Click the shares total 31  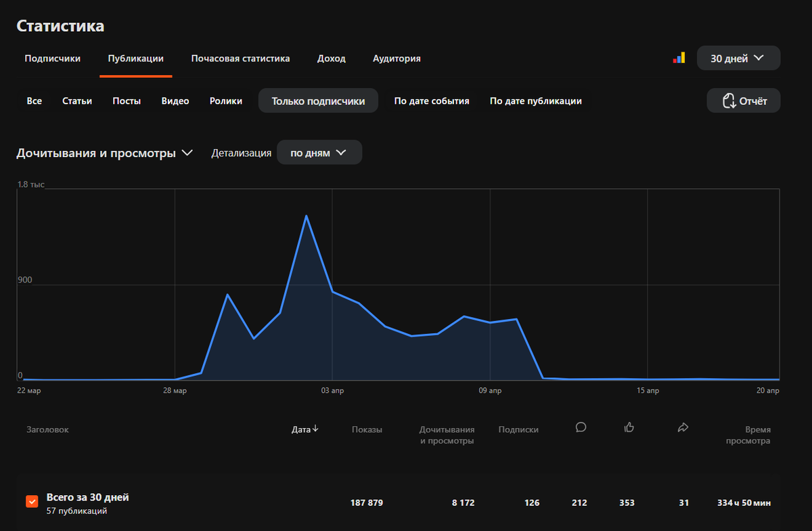(684, 503)
